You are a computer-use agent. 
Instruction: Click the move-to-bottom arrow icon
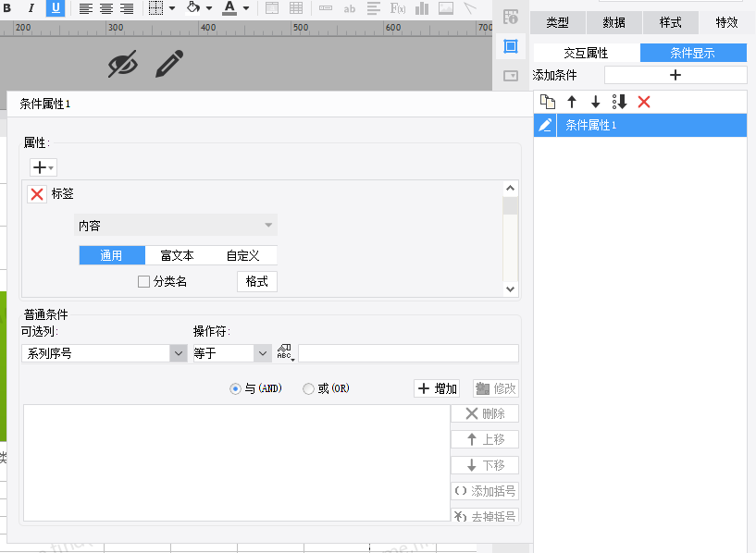tap(620, 102)
